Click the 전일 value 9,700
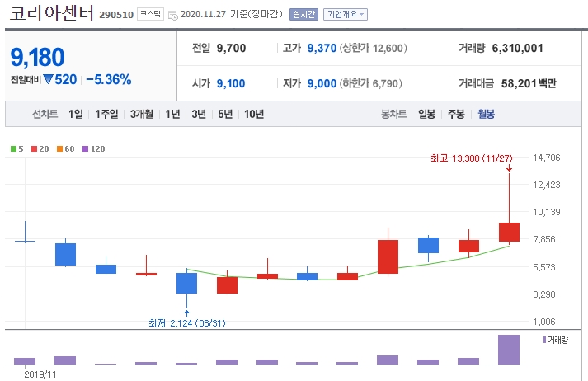Image resolution: width=588 pixels, height=381 pixels. pos(232,48)
